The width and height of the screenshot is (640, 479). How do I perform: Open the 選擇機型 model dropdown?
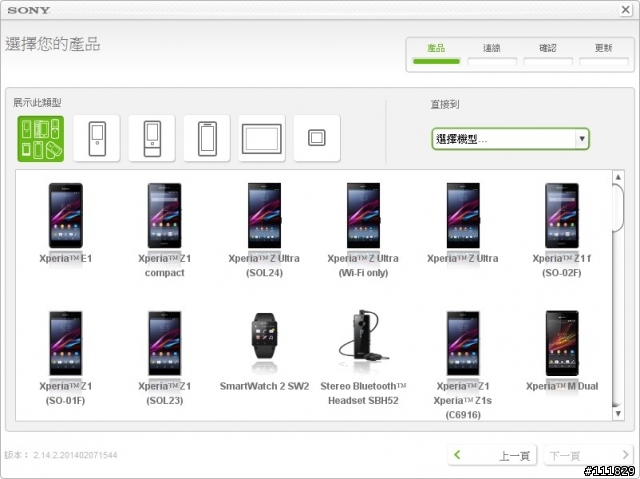(x=511, y=139)
